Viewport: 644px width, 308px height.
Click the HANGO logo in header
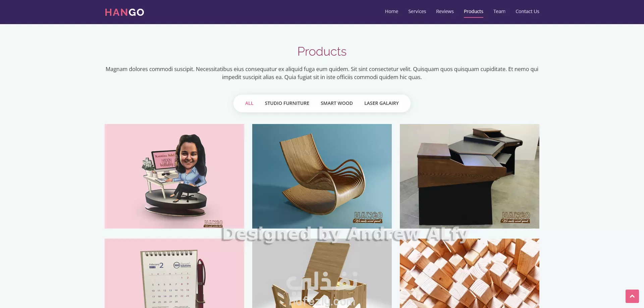pos(124,12)
